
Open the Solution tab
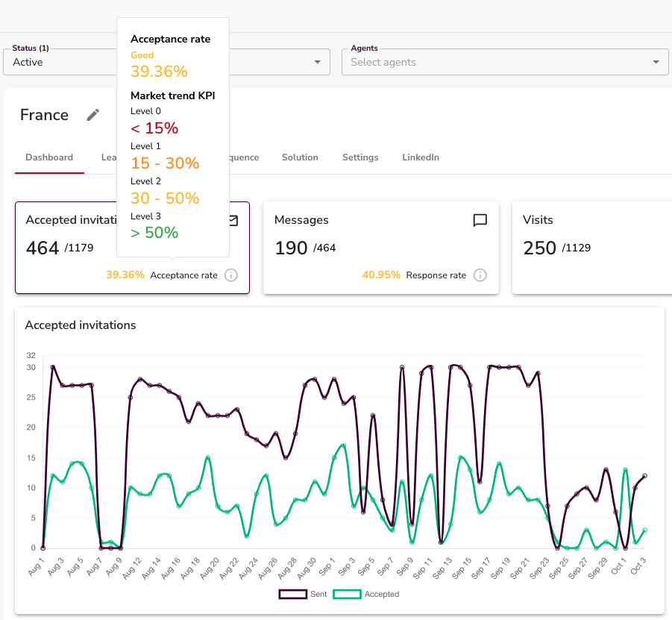300,157
